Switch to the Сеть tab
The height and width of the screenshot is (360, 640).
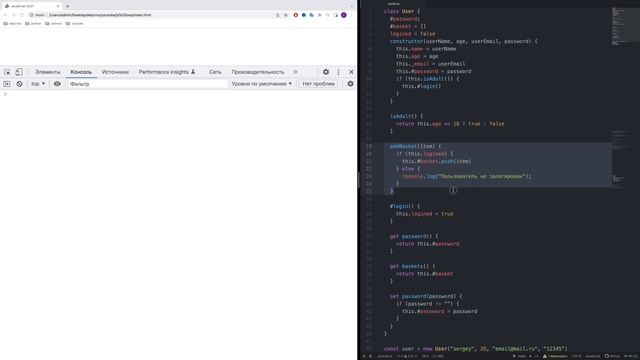click(215, 72)
